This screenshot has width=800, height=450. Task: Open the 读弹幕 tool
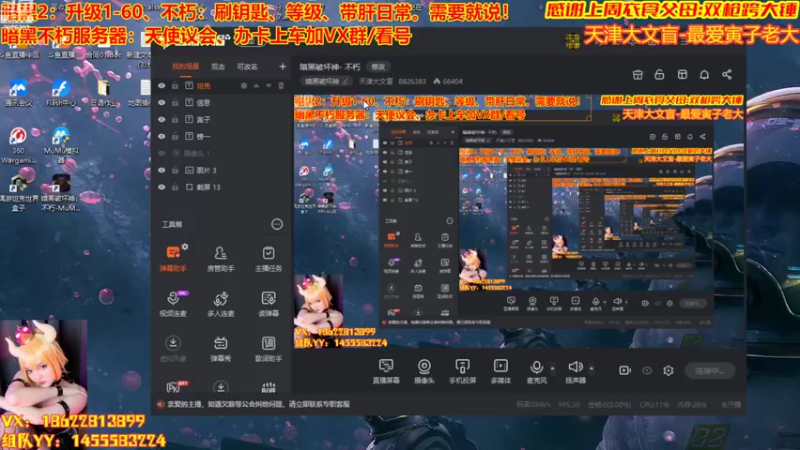point(268,303)
